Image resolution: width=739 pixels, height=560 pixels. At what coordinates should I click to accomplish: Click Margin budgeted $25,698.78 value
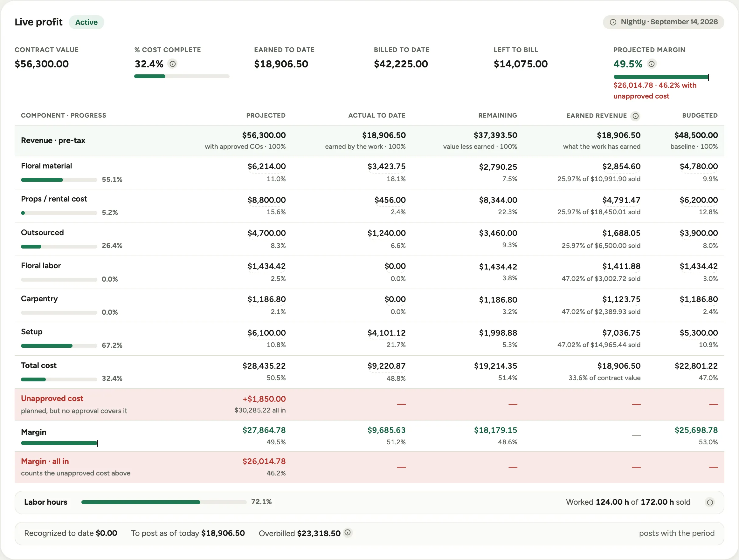696,430
